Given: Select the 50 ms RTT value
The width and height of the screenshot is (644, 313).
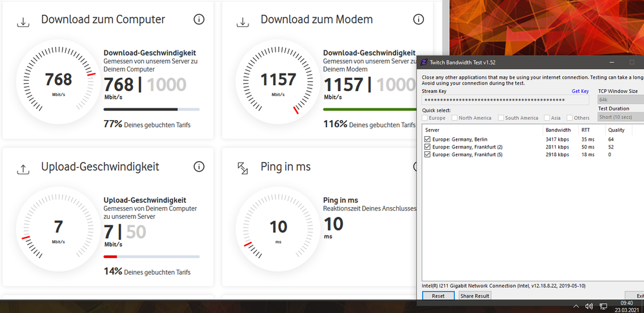Looking at the screenshot, I should (588, 147).
